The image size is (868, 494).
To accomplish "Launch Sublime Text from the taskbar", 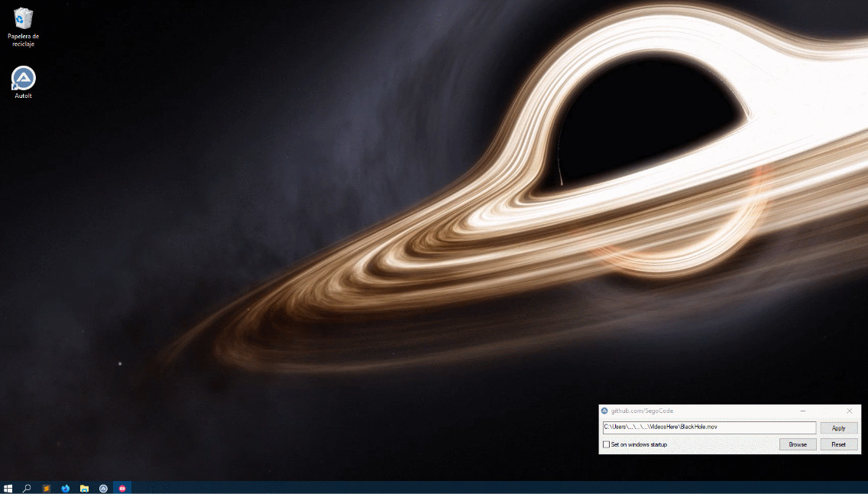I will point(47,488).
